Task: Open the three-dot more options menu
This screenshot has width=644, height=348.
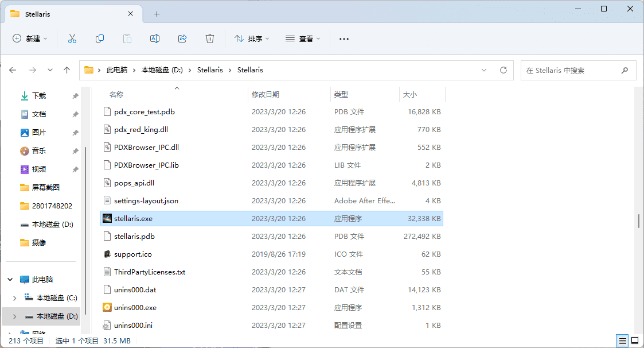Action: (344, 38)
